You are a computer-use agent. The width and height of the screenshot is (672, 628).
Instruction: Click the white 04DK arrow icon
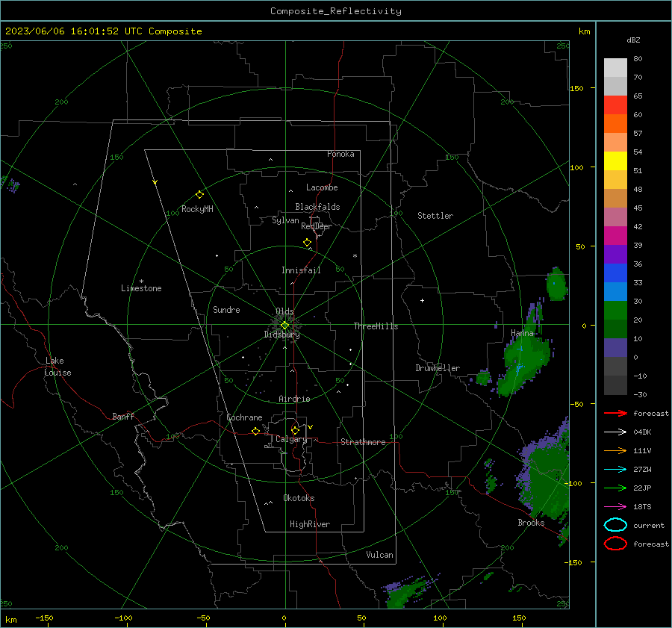pyautogui.click(x=615, y=432)
